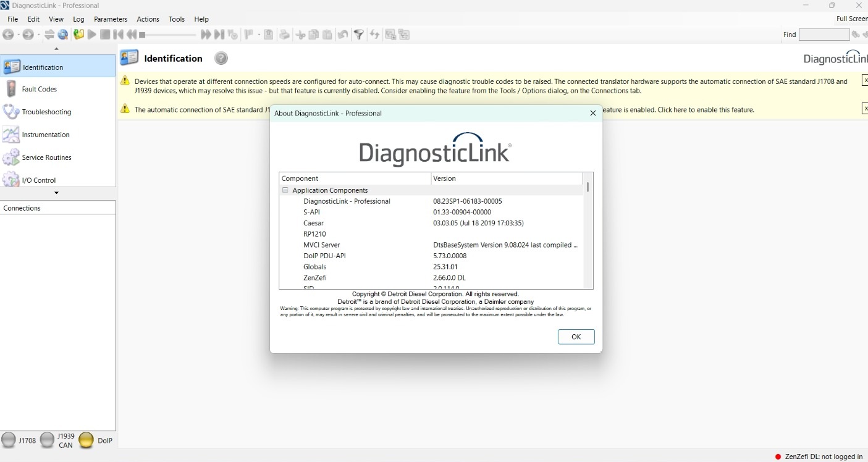The width and height of the screenshot is (868, 462).
Task: Click the Identification help question mark icon
Action: click(221, 59)
